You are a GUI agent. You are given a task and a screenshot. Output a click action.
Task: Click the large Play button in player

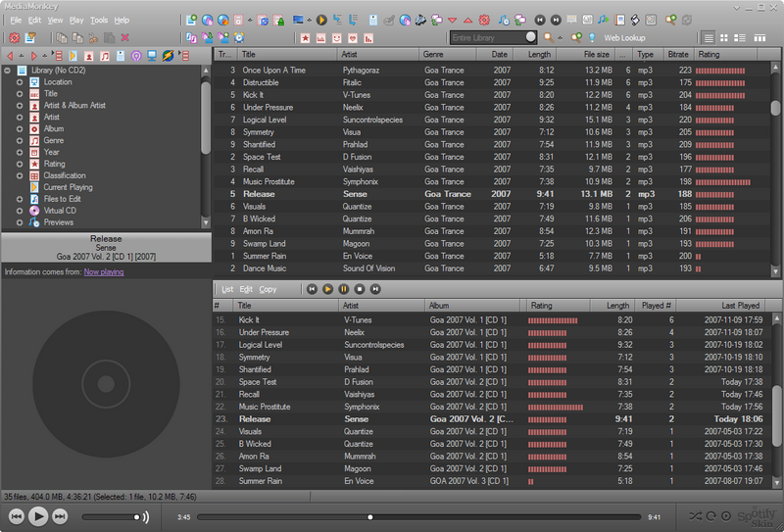pos(38,516)
